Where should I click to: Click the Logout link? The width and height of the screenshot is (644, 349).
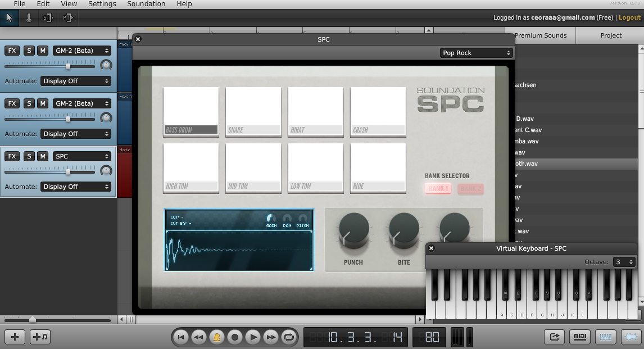click(629, 17)
